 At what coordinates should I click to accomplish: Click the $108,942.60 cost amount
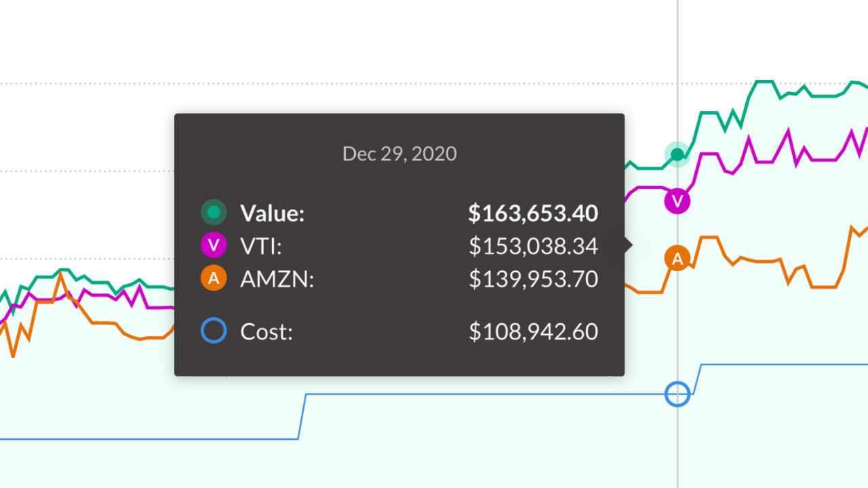533,332
